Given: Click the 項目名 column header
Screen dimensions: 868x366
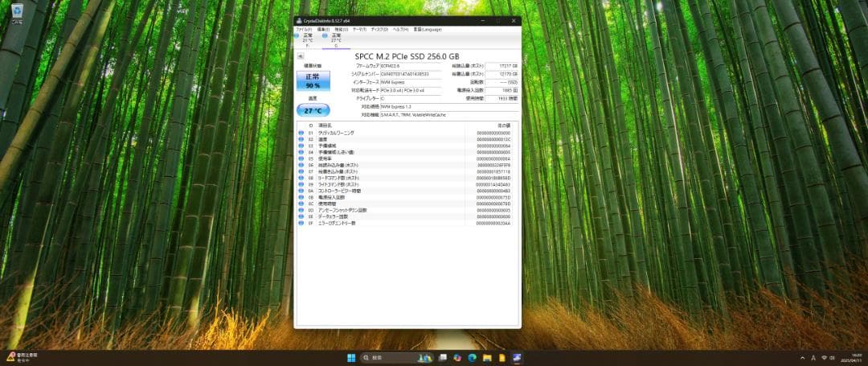Looking at the screenshot, I should click(x=325, y=126).
